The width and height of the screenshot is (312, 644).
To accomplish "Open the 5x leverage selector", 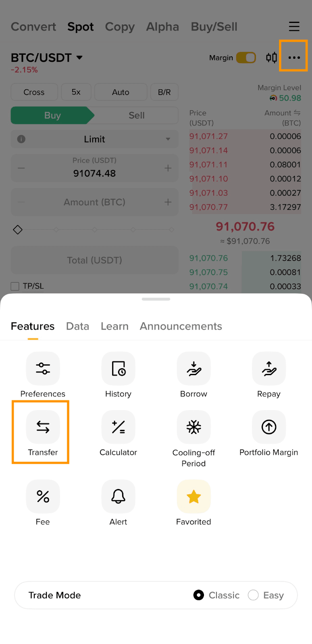I will [x=76, y=92].
